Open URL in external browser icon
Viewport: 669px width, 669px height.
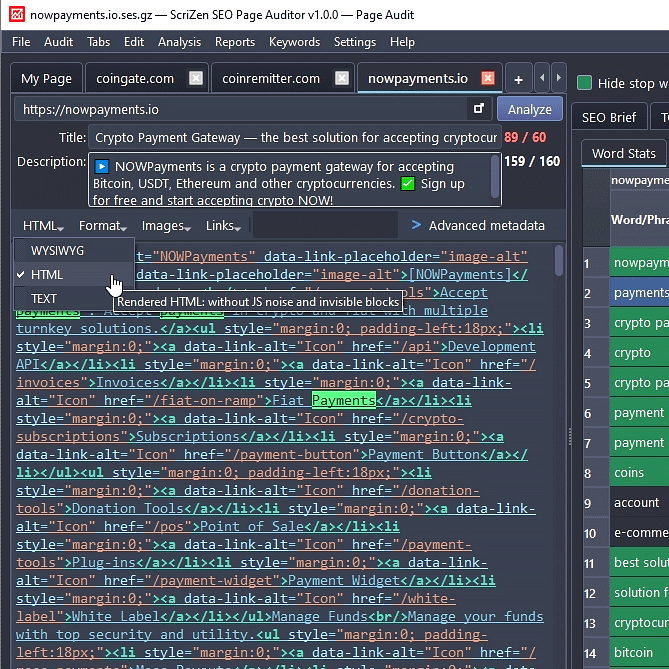tap(479, 109)
